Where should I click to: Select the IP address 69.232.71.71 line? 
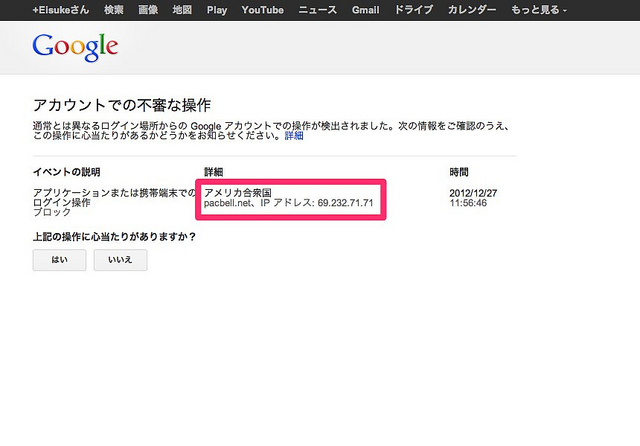(288, 203)
